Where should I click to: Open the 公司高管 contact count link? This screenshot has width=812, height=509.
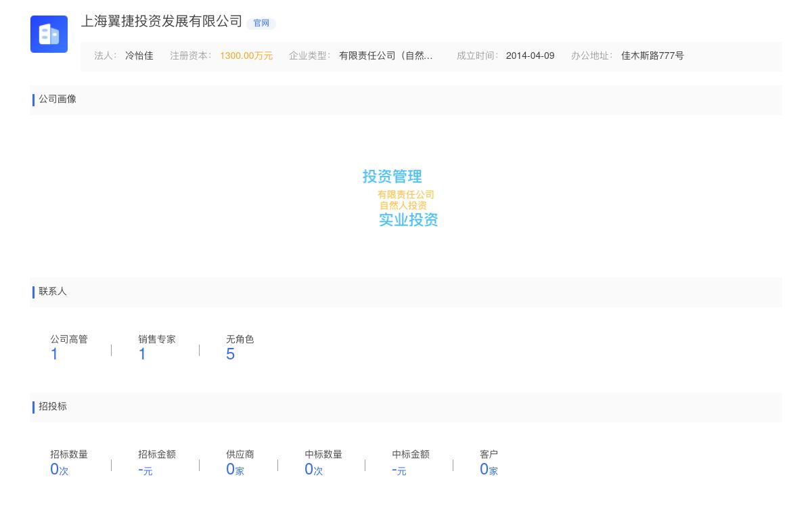click(x=54, y=353)
